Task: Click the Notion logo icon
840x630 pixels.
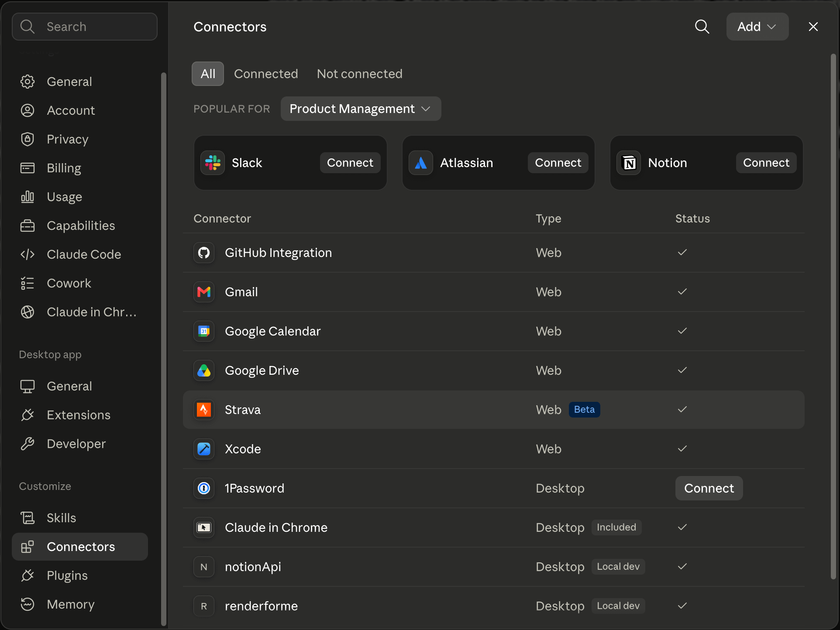Action: (629, 163)
